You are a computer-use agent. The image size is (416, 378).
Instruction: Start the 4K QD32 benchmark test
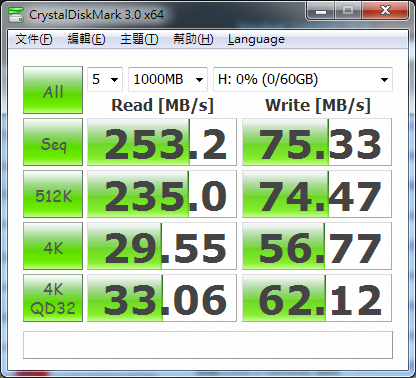click(x=53, y=298)
